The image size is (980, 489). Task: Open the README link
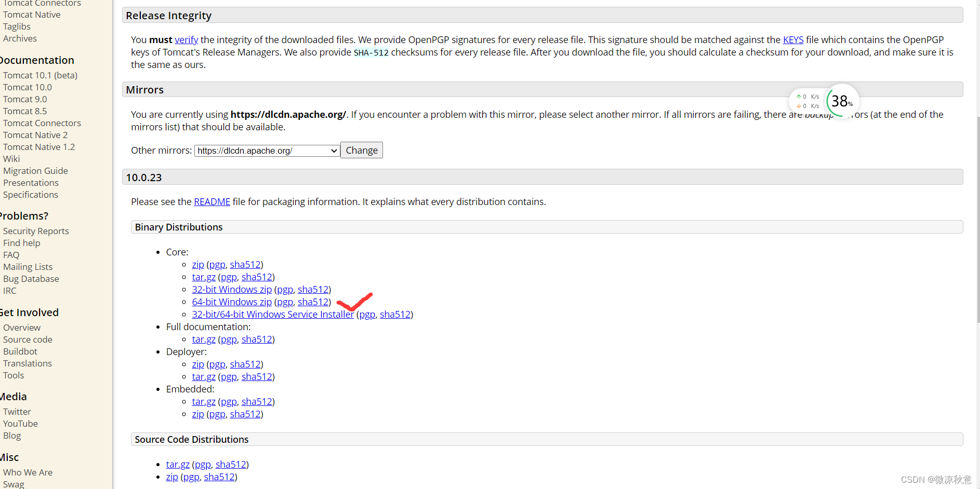(212, 202)
